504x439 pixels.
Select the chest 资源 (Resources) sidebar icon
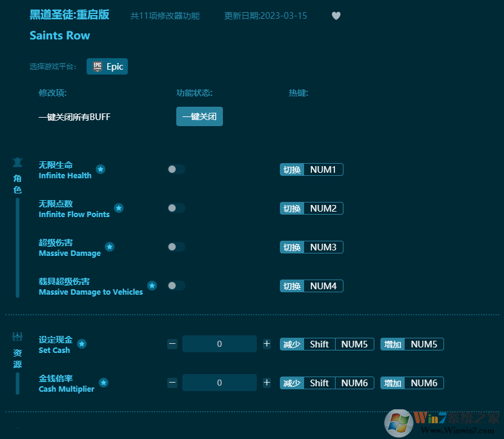pos(17,337)
